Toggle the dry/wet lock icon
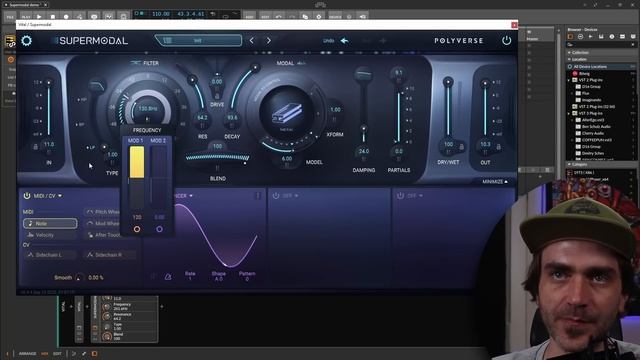Viewport: 640px width, 360px height. tap(462, 147)
